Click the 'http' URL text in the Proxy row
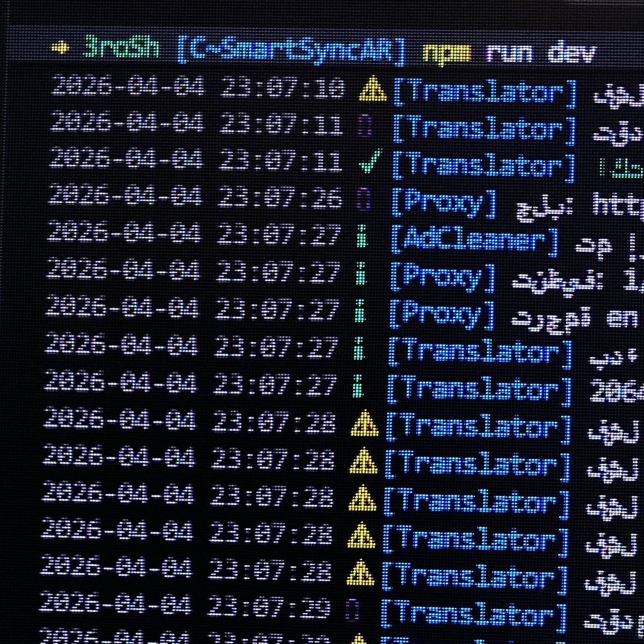 617,204
